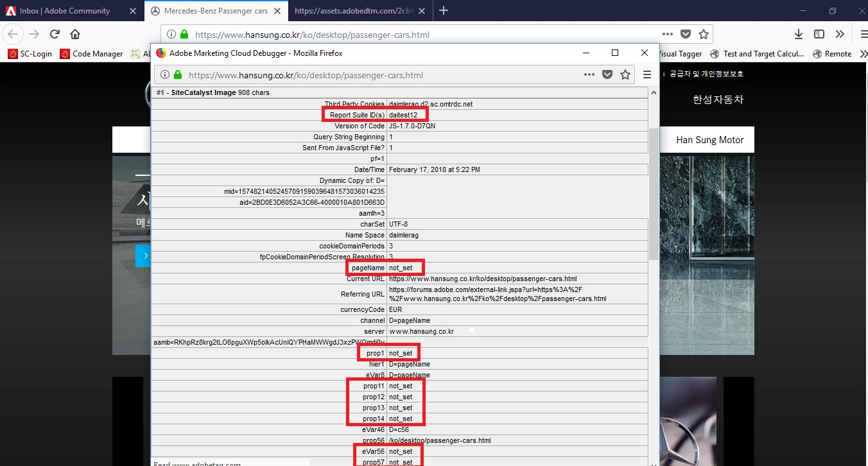The height and width of the screenshot is (466, 868).
Task: Select Version of Code value JS-1.7.0-D7QN
Action: 412,126
